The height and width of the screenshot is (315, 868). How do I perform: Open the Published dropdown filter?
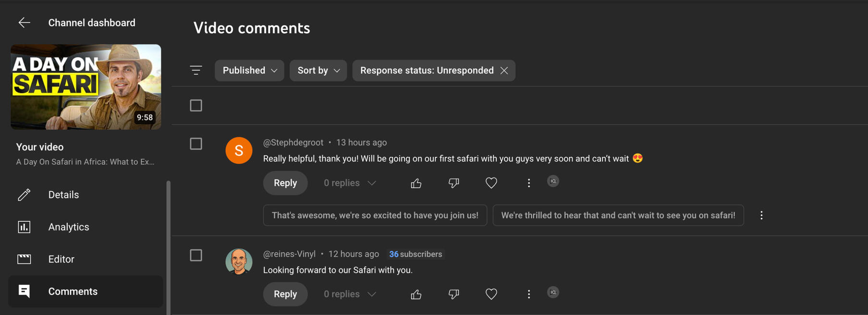pyautogui.click(x=249, y=71)
